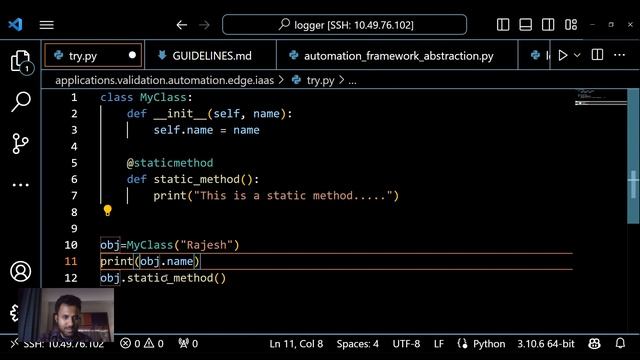Click line number 10 in the gutter
The height and width of the screenshot is (360, 640).
71,245
